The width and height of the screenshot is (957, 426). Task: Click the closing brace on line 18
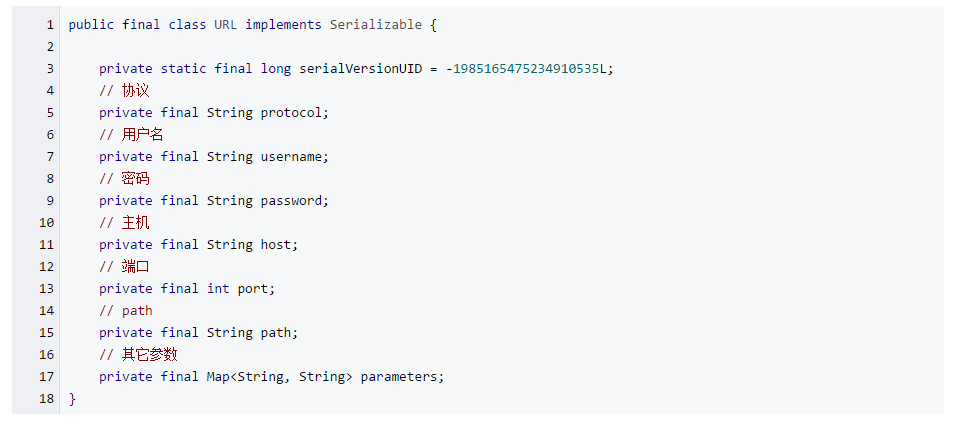pyautogui.click(x=73, y=399)
